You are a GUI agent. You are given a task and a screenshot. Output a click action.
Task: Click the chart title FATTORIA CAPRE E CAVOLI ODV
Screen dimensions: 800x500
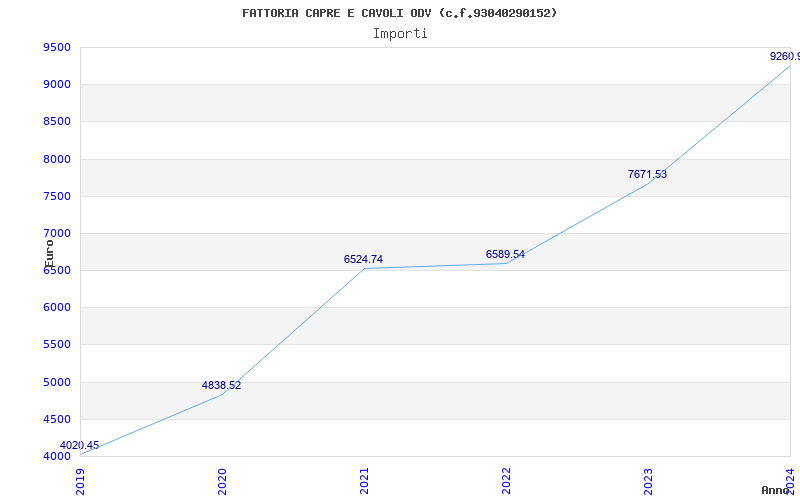coord(399,13)
